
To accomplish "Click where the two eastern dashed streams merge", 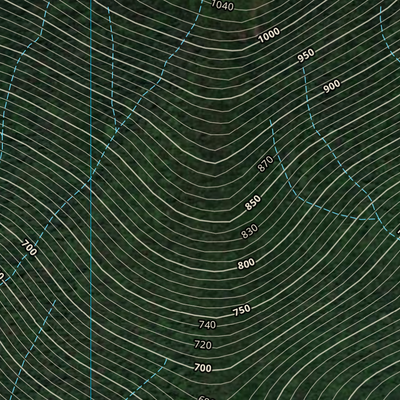I will click(x=376, y=218).
